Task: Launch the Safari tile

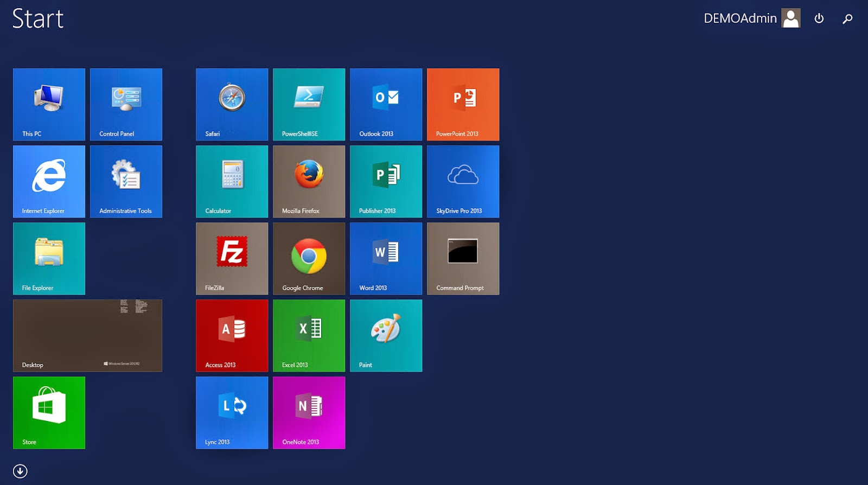Action: click(x=232, y=104)
